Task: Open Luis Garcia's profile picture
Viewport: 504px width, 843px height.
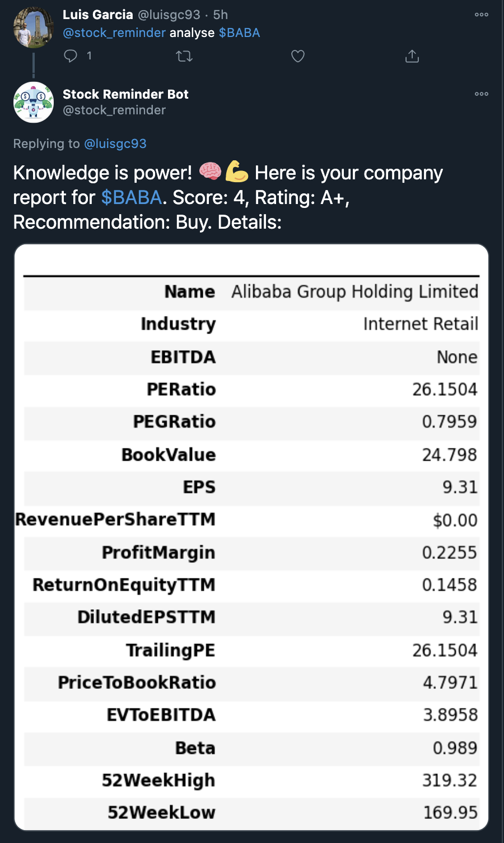Action: (x=33, y=27)
